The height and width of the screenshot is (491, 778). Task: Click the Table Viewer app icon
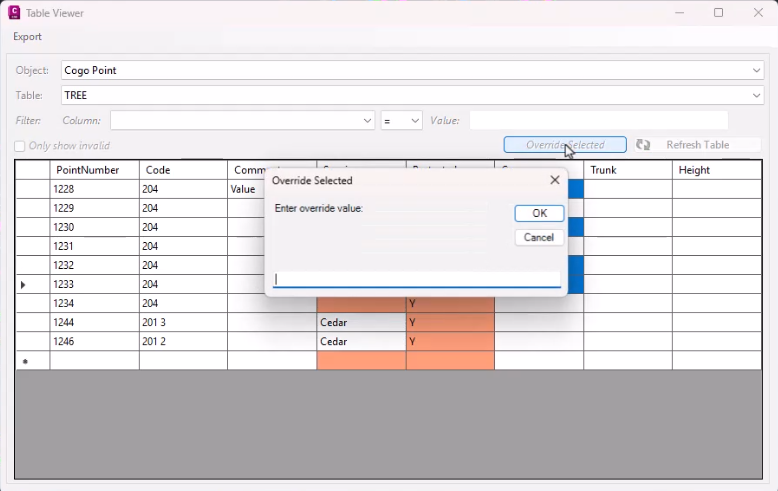(14, 13)
